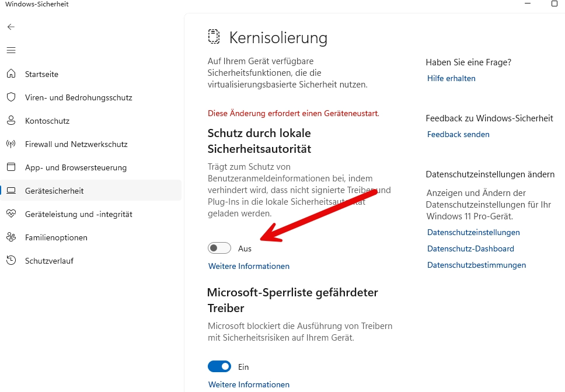Select the Gerätesicherheit laptop icon
Viewport: 565px width, 392px height.
[x=11, y=191]
